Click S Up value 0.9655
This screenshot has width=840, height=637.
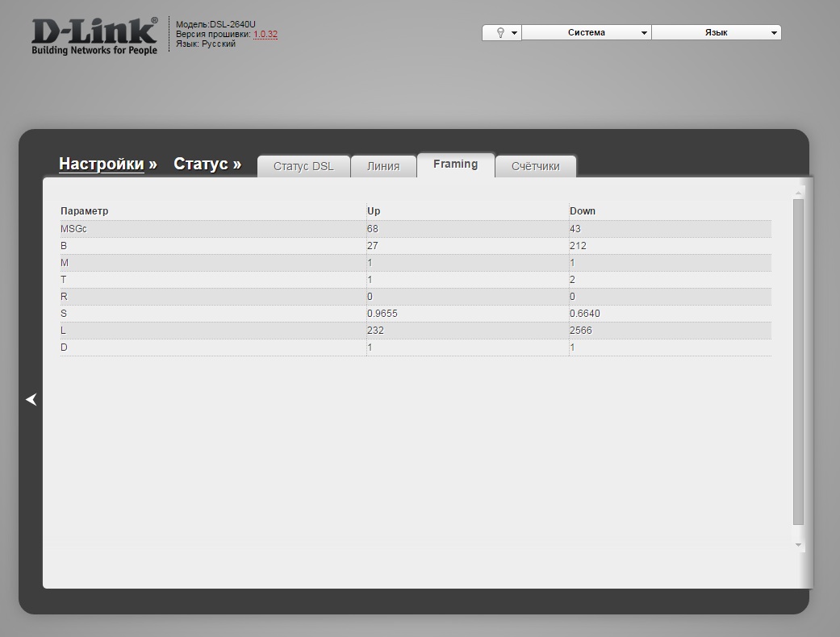pos(382,314)
